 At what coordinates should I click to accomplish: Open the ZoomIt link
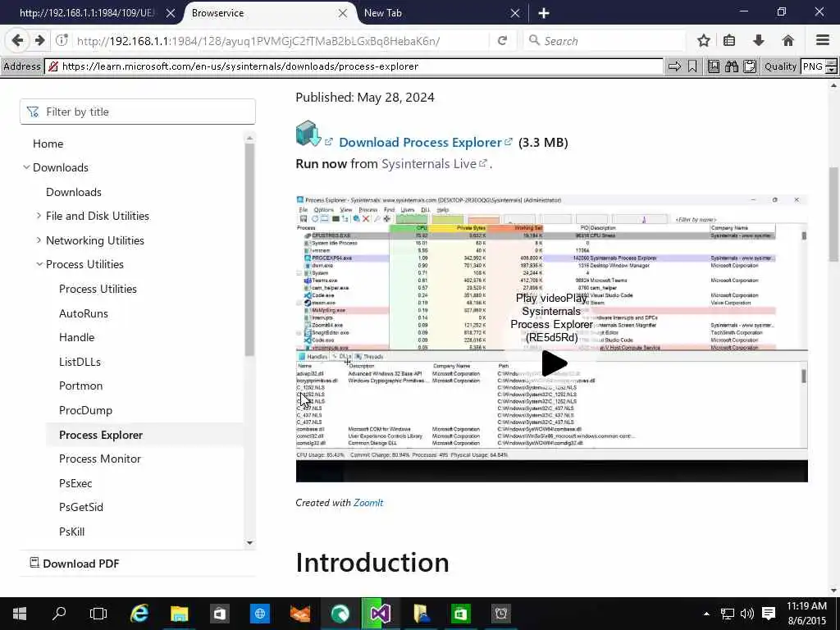coord(368,503)
